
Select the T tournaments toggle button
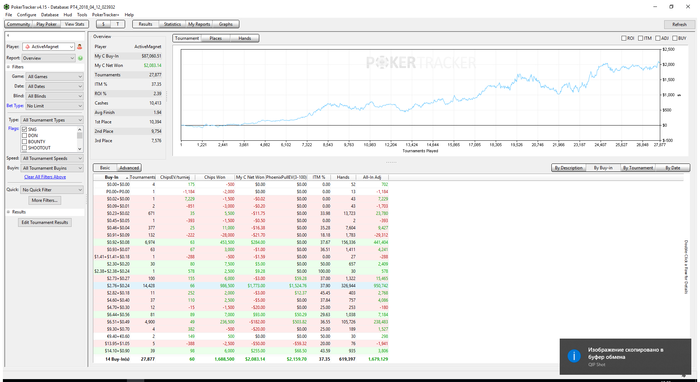point(118,24)
